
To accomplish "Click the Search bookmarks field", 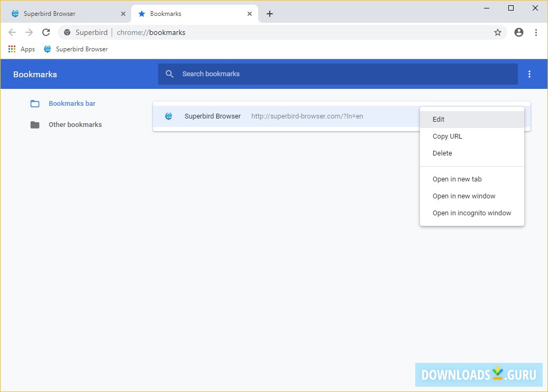I will point(339,74).
